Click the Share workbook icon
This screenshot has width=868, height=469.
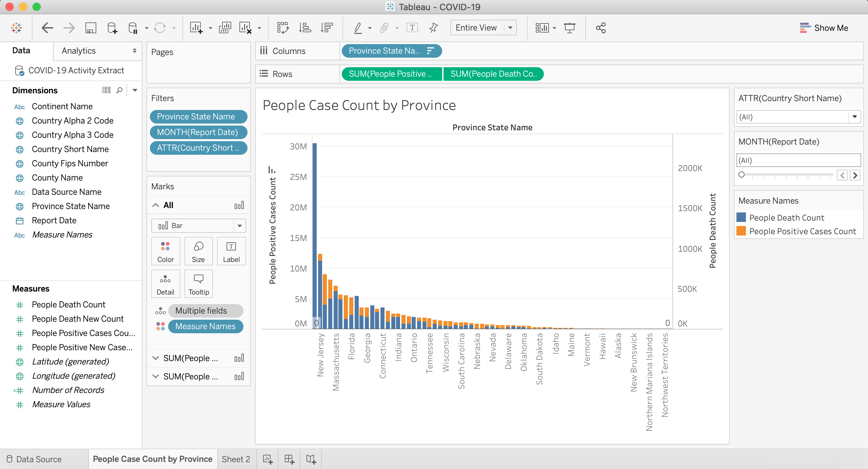coord(600,28)
